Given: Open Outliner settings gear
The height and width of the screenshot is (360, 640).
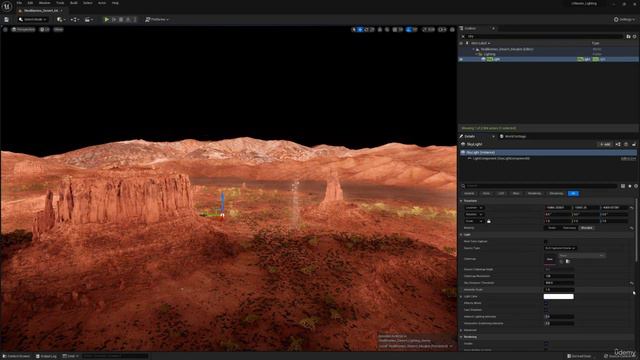Looking at the screenshot, I should pyautogui.click(x=634, y=36).
